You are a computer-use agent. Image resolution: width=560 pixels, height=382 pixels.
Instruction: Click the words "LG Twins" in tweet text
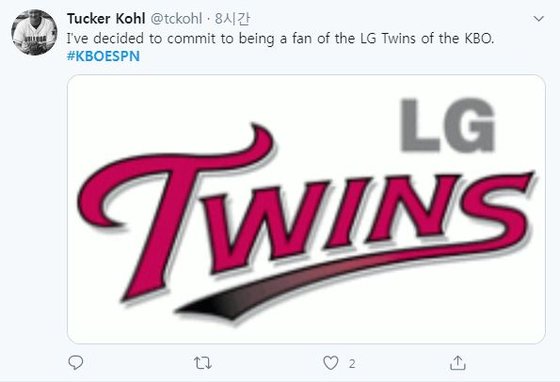click(x=388, y=39)
